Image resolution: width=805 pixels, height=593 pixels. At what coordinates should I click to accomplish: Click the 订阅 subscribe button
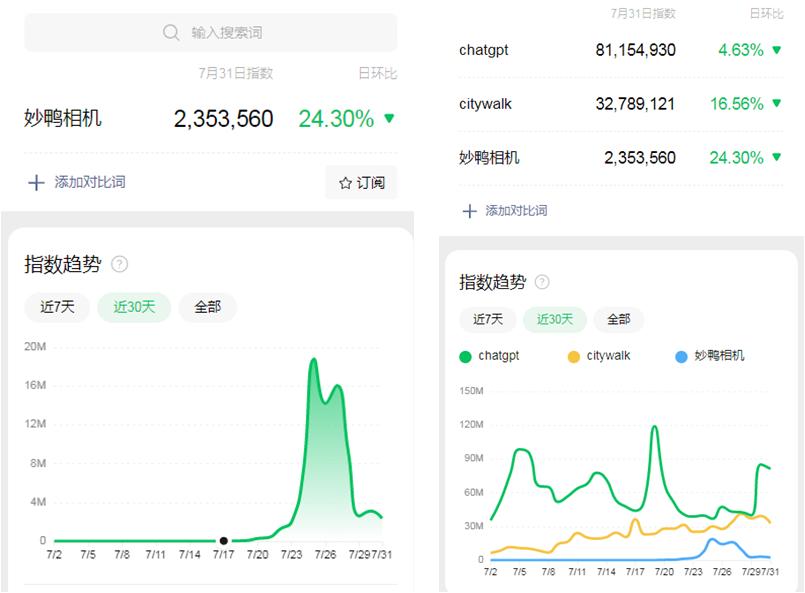pos(360,182)
